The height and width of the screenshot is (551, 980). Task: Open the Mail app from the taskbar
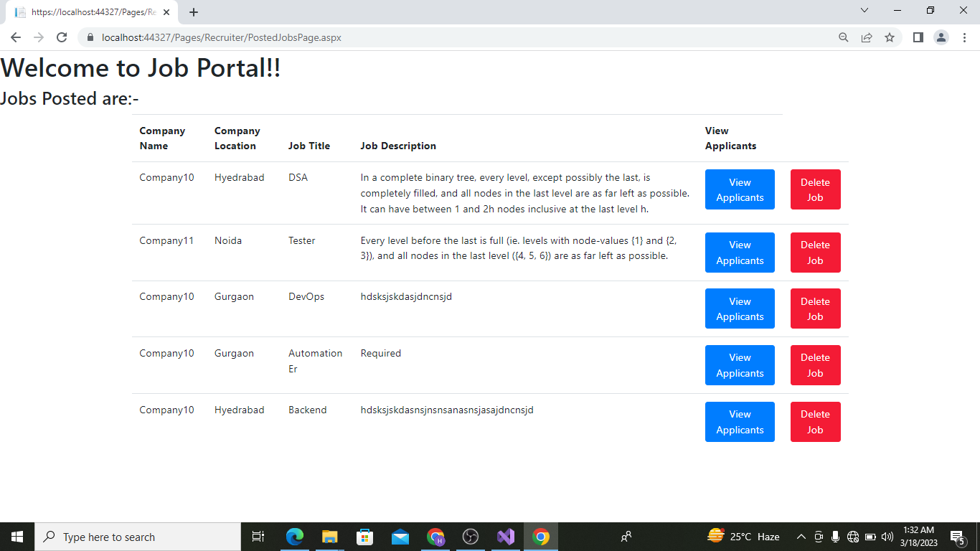pos(400,537)
